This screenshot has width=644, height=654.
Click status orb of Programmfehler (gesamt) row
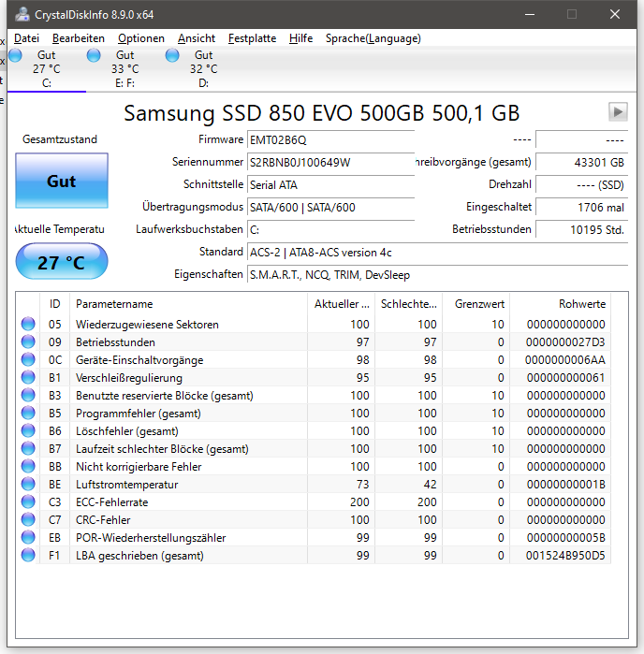point(28,413)
